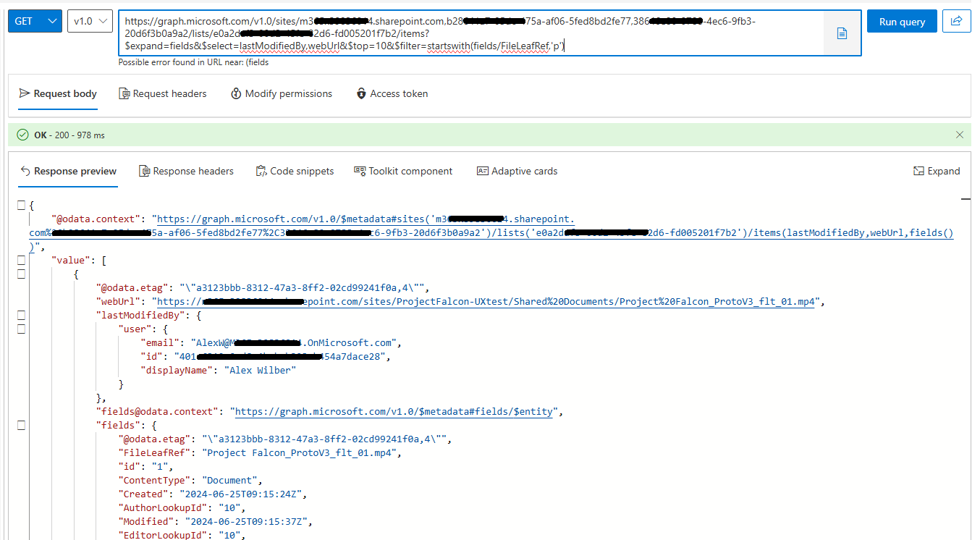Open the Access token tab
This screenshot has height=540, width=980.
[x=392, y=94]
